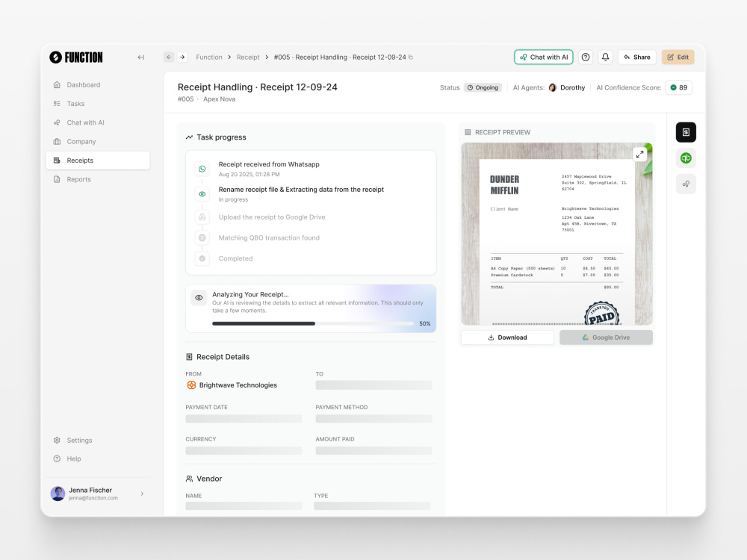Click the analysis progress bar at 50%
The image size is (747, 560).
tap(313, 323)
